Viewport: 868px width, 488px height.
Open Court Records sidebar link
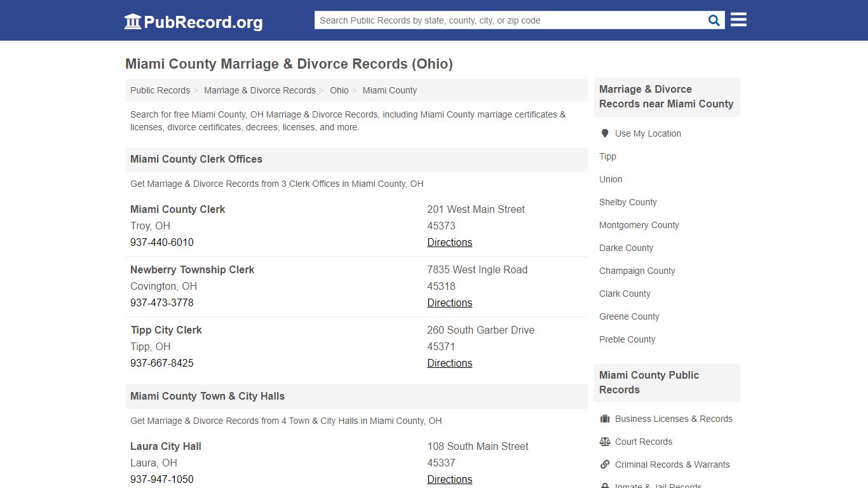[x=644, y=442]
